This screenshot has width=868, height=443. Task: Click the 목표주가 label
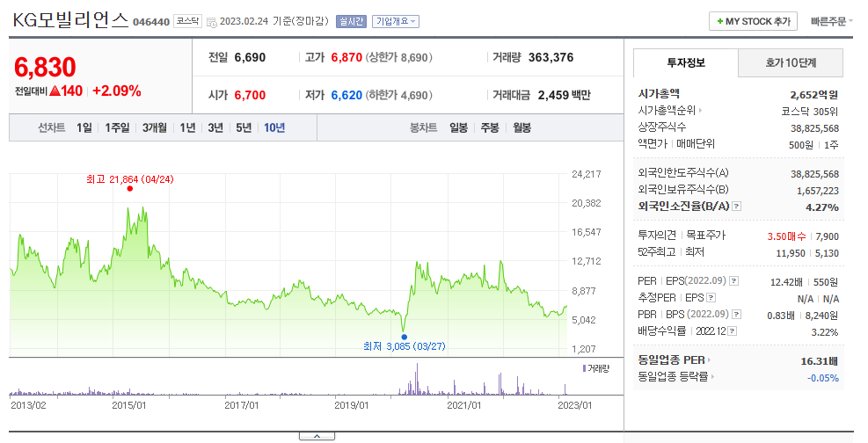[x=705, y=236]
